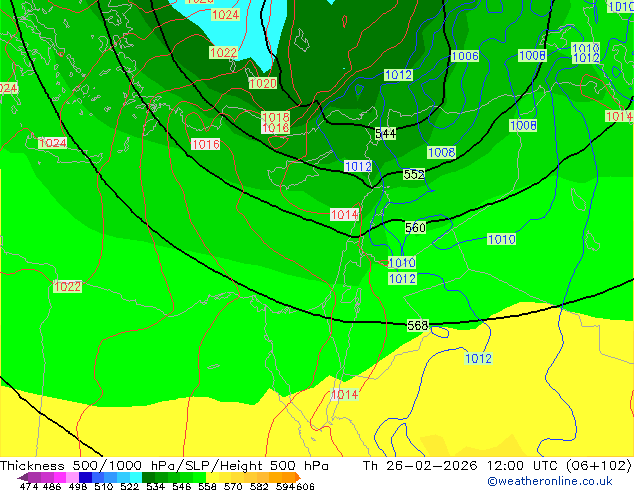Image resolution: width=634 pixels, height=490 pixels.
Task: Click the 1010 label right of the 560 label
Action: pos(501,239)
